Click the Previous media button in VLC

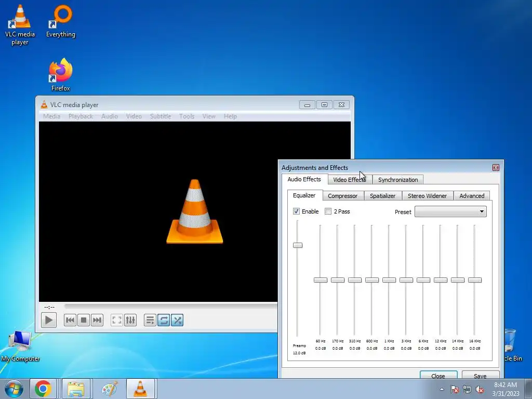coord(70,320)
